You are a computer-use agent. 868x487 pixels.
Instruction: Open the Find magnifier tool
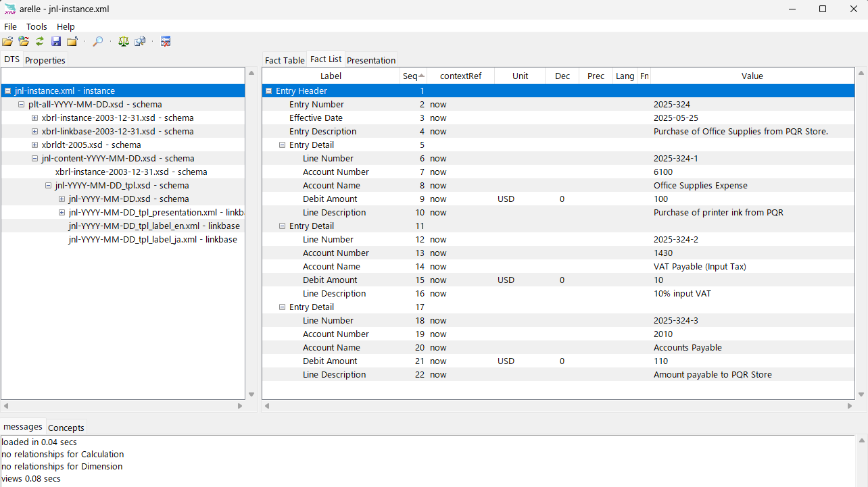click(98, 41)
